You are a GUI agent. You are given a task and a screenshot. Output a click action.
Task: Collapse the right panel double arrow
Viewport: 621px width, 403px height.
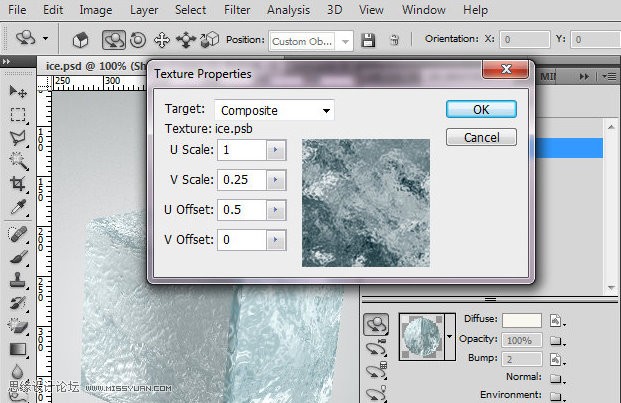click(x=584, y=76)
